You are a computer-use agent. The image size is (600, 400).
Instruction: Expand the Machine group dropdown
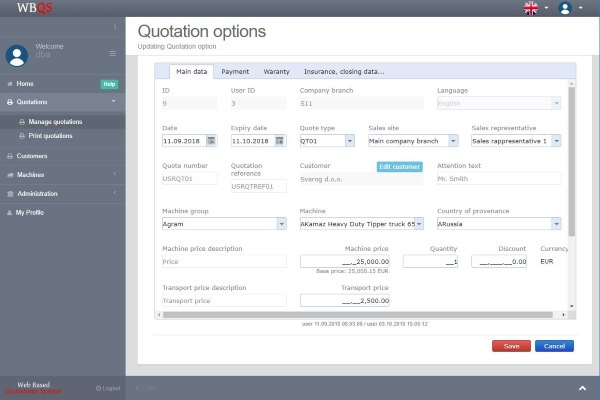tap(280, 224)
